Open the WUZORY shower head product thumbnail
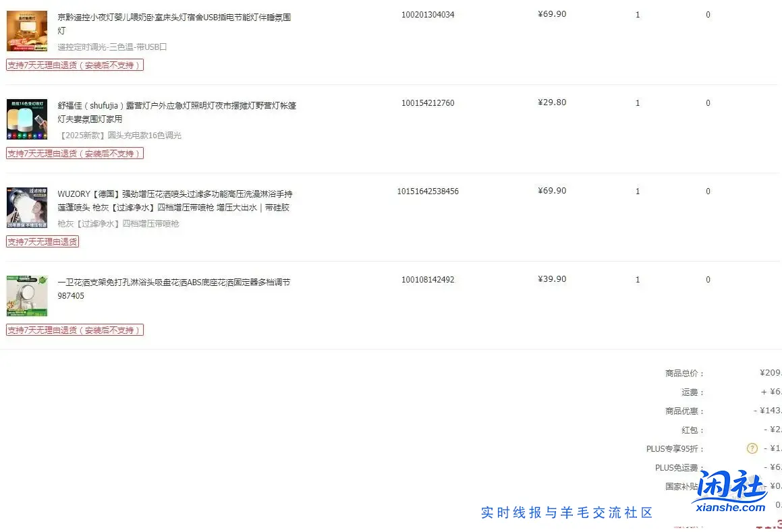Image resolution: width=782 pixels, height=532 pixels. click(26, 207)
